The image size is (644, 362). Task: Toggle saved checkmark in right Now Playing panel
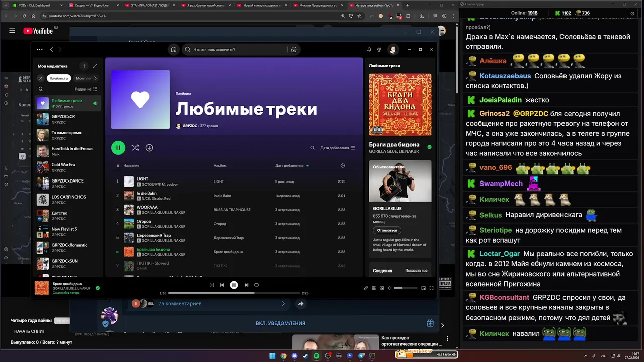click(x=429, y=147)
